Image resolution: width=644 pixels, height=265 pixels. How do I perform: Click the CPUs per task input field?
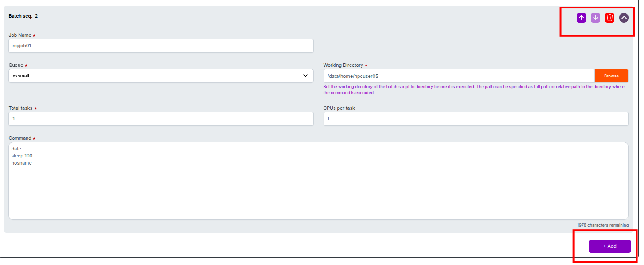tap(476, 119)
